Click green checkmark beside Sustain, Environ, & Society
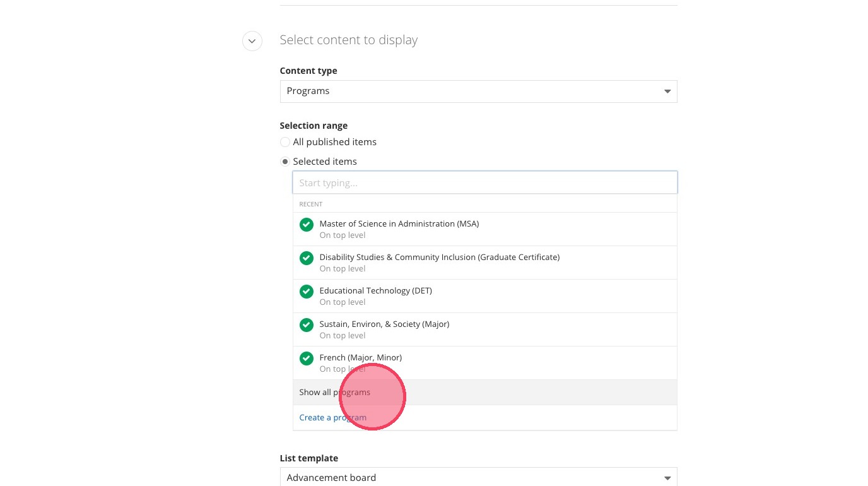Viewport: 868px width, 486px height. point(307,325)
